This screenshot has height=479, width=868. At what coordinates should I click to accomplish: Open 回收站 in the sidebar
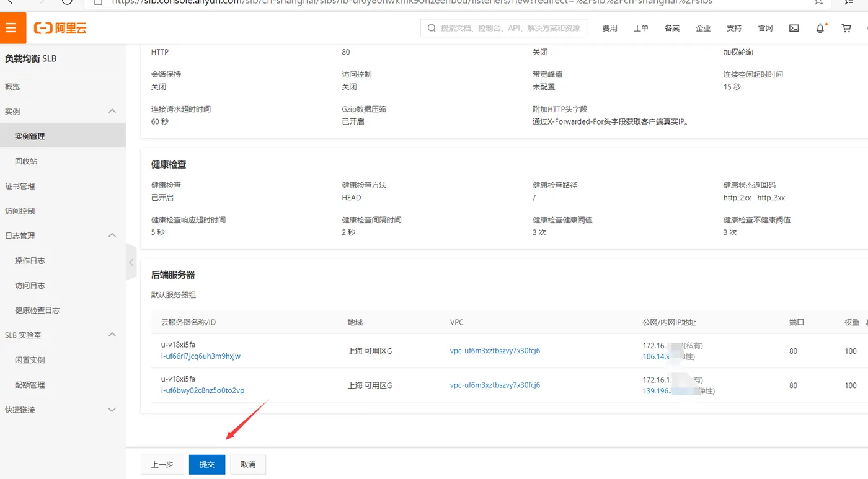26,161
